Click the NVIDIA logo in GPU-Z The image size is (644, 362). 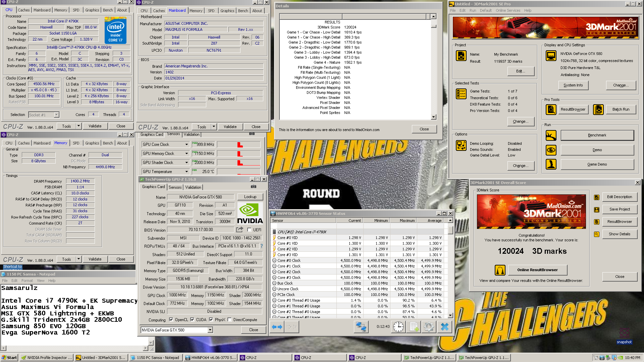coord(250,213)
